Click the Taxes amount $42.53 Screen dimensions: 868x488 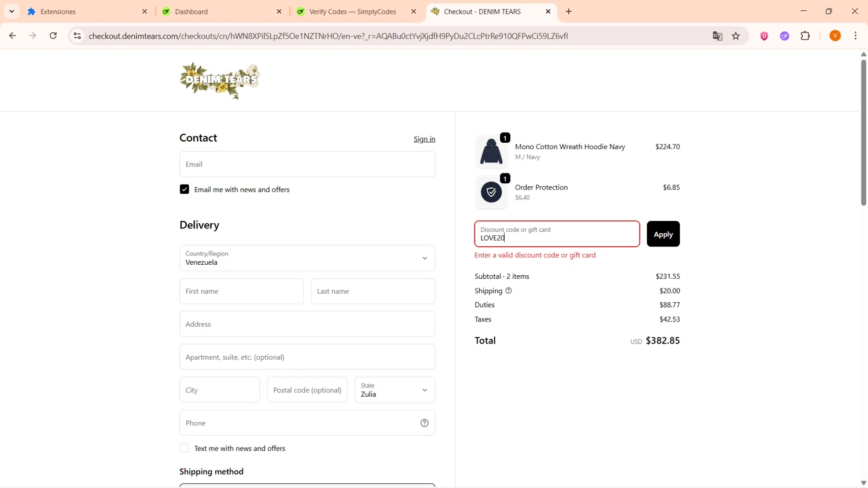click(670, 319)
